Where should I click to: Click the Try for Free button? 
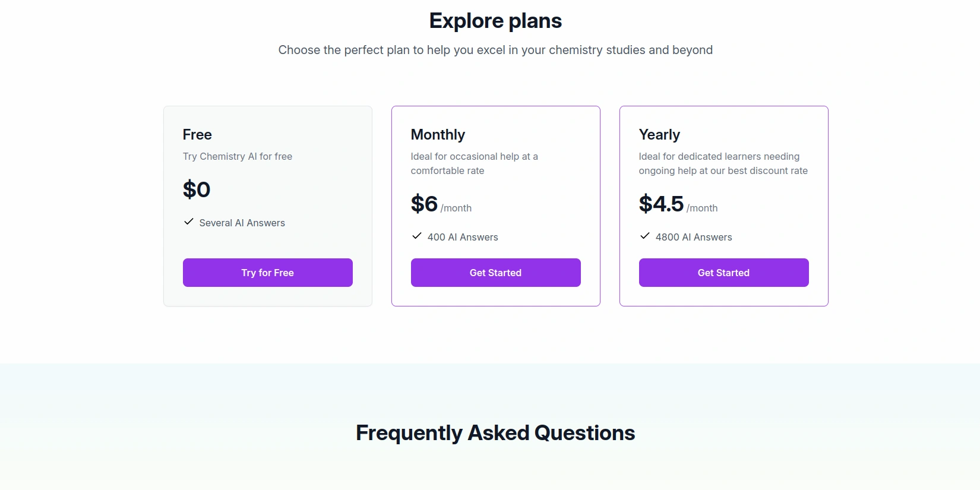[x=267, y=273]
